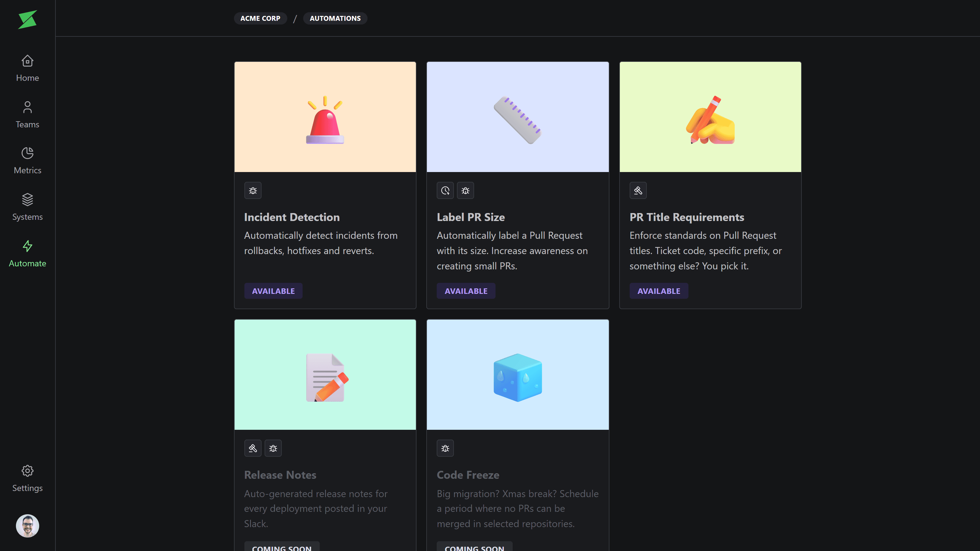Click AVAILABLE badge under Incident Detection
Viewport: 980px width, 551px height.
(x=273, y=291)
